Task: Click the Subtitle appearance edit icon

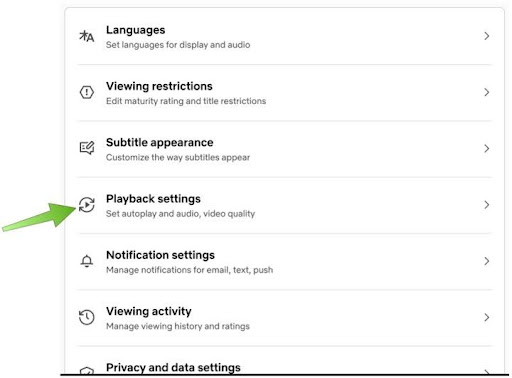Action: pos(87,148)
